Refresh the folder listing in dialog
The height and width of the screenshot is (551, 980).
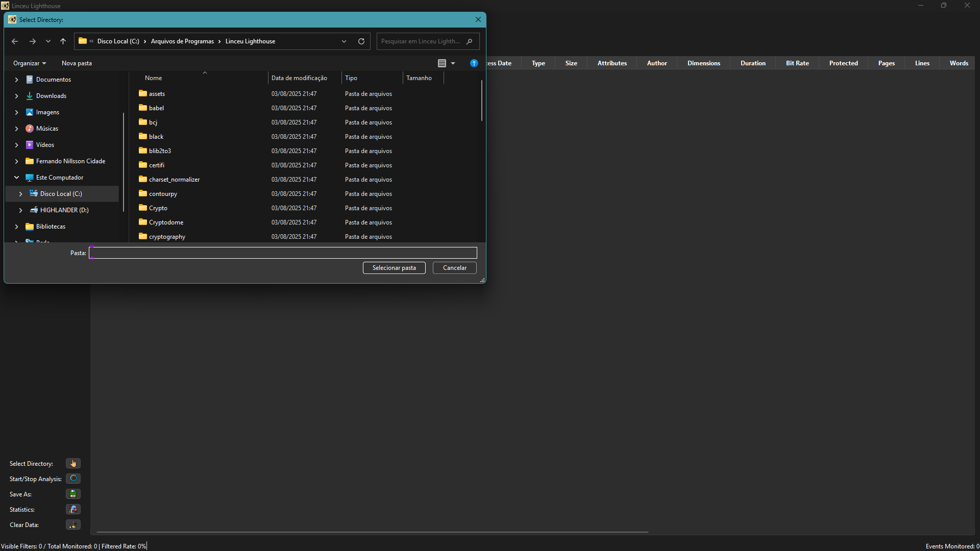coord(361,41)
